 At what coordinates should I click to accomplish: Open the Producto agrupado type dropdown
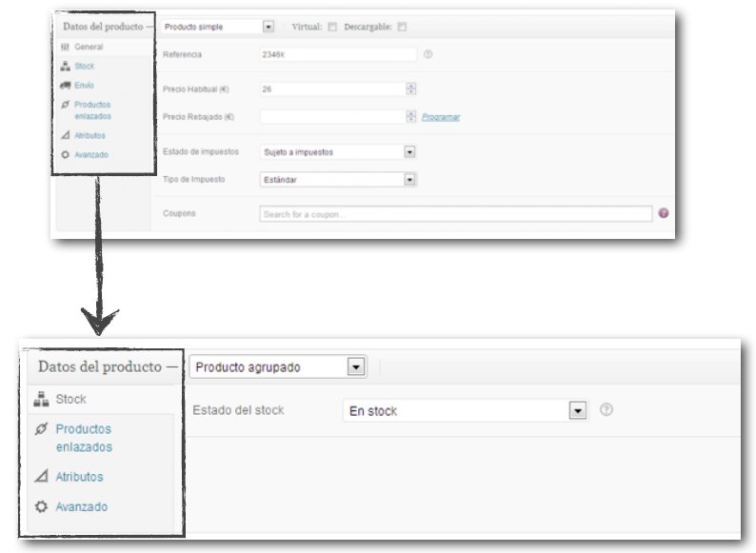(x=356, y=366)
